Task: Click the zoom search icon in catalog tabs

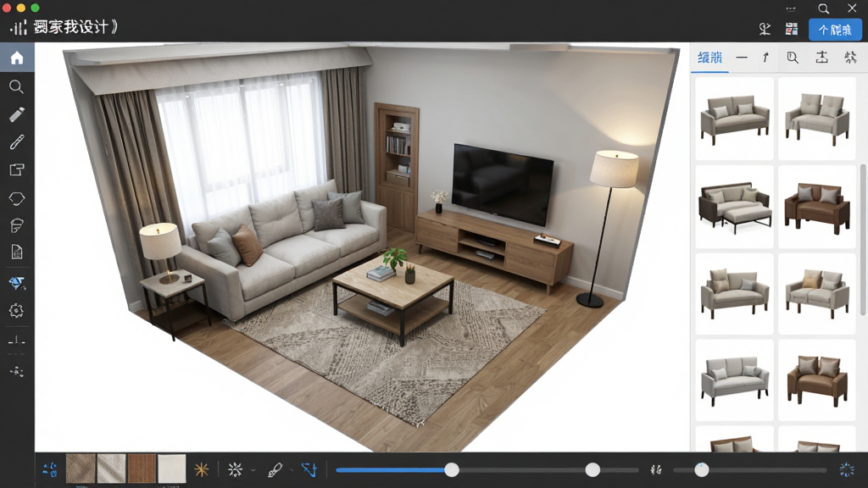Action: coord(793,58)
